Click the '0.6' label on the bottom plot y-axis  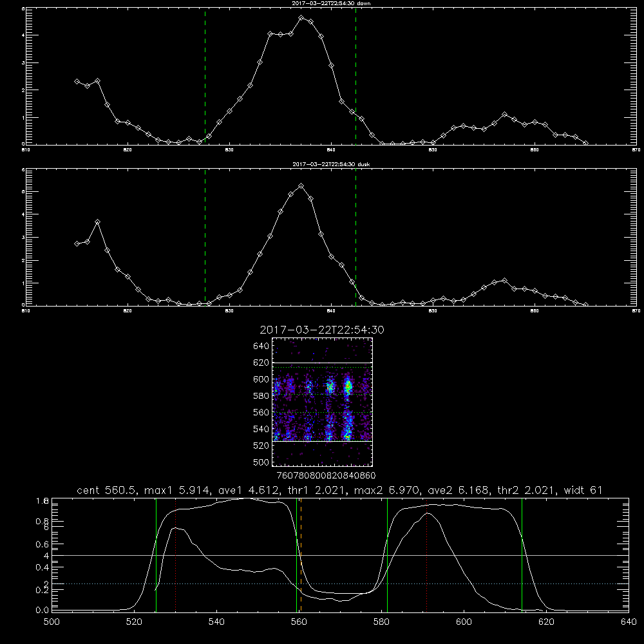(42, 544)
